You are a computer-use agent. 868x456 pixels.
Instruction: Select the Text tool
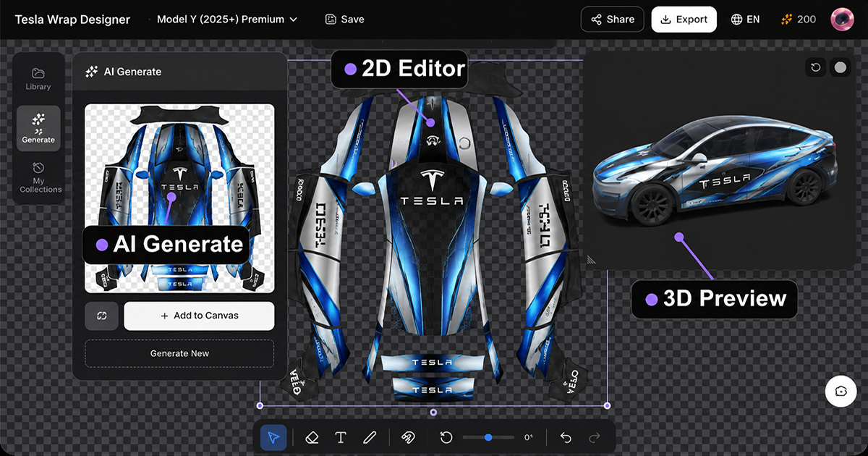[x=341, y=437]
